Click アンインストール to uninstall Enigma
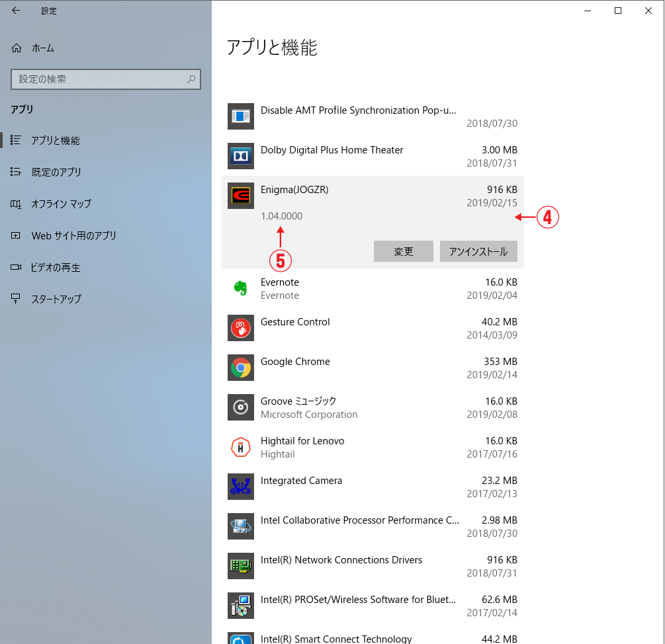 478,251
